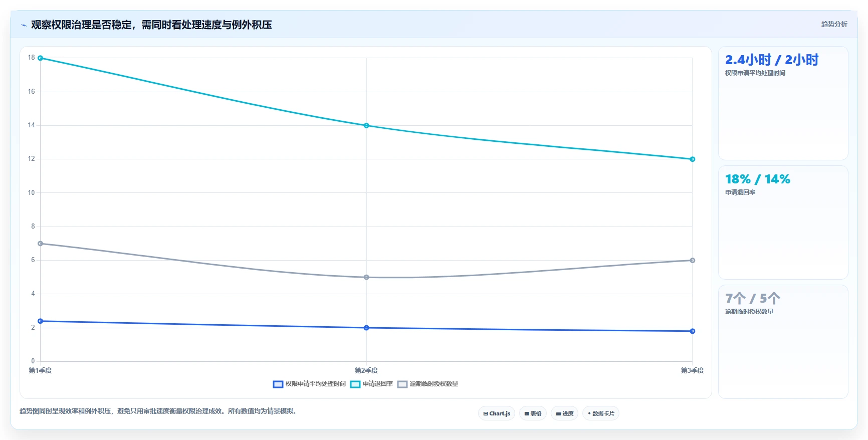Click the blue 处理时间 point at 第3季度
868x440 pixels.
693,331
